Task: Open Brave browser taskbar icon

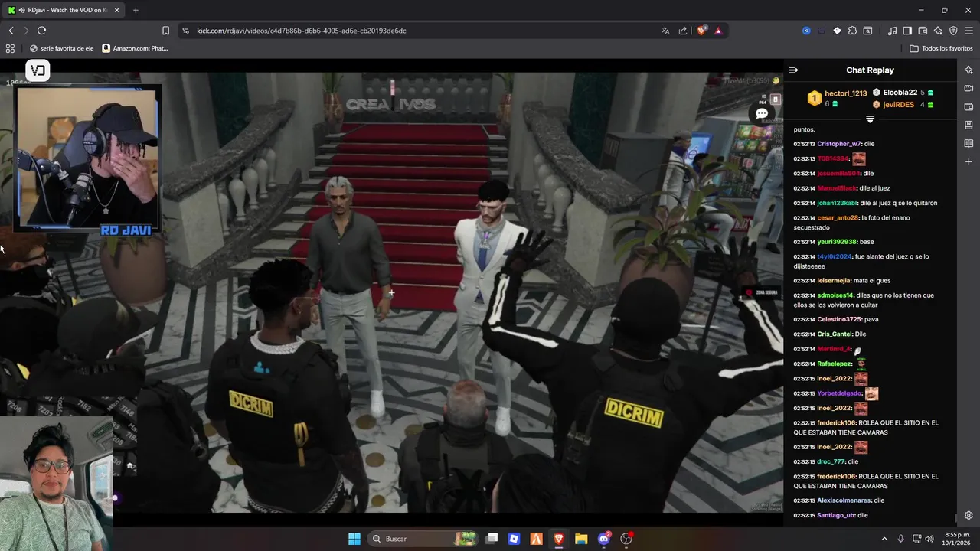Action: [x=559, y=539]
